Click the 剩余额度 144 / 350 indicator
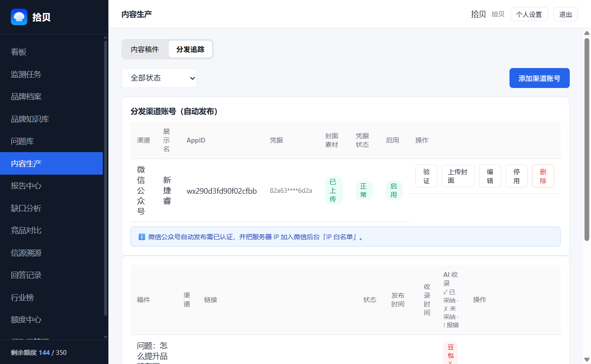Screen dimensions: 591x364 pos(39,352)
